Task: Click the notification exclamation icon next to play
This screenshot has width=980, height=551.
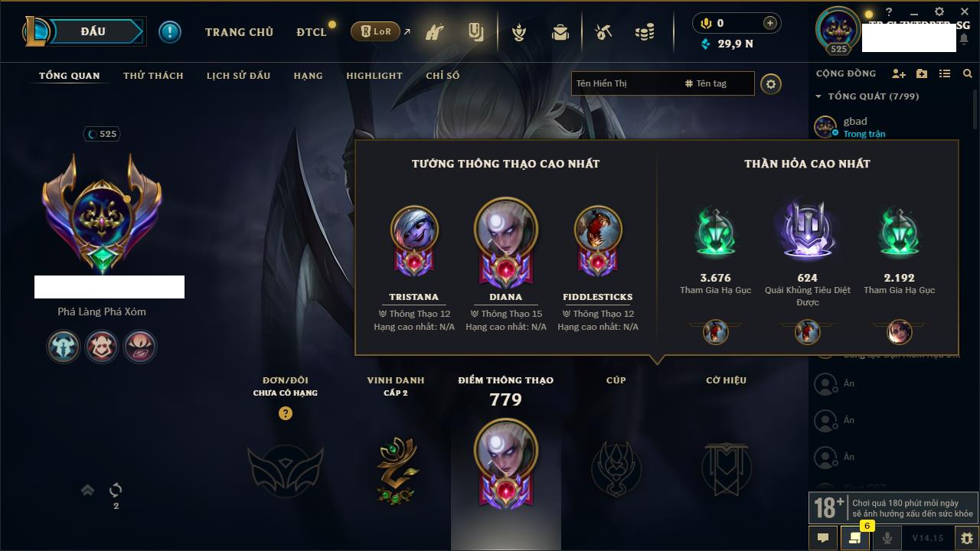Action: click(170, 31)
